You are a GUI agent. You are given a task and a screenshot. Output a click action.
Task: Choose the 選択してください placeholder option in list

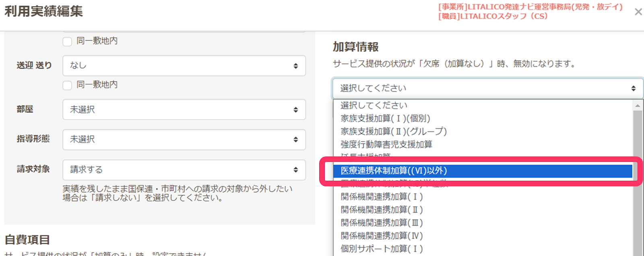tap(374, 105)
